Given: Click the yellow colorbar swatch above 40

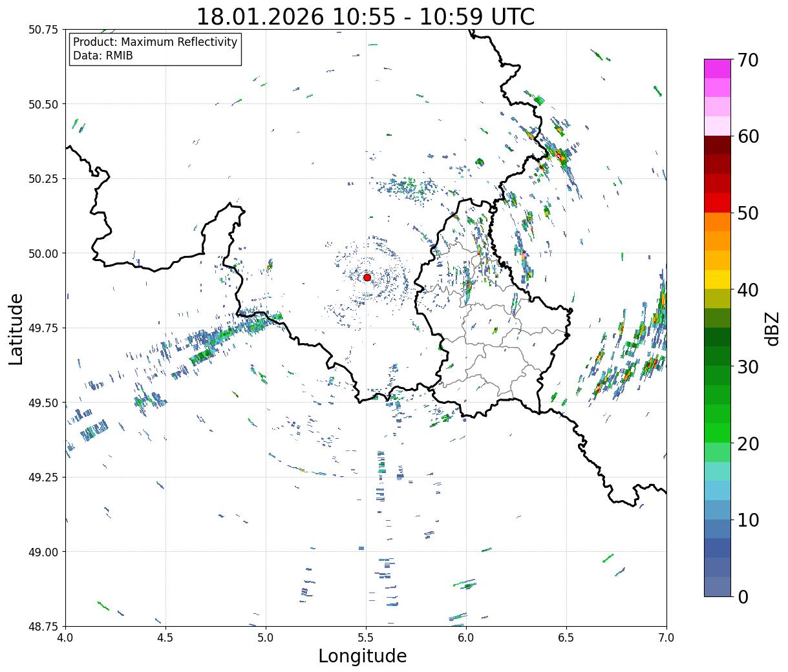Looking at the screenshot, I should coord(718,279).
